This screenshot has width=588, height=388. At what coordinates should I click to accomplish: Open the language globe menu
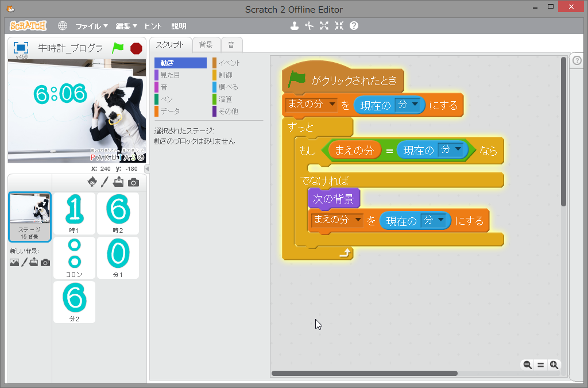(x=62, y=26)
